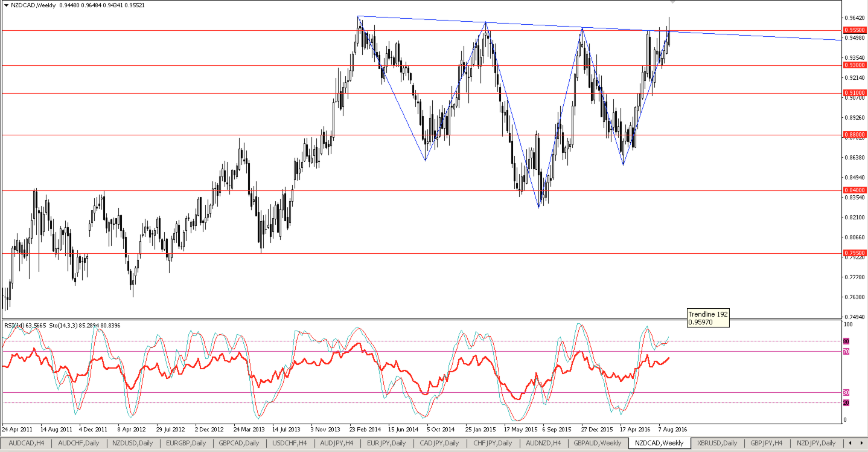Click the NZDCAD,Weekly chart title text
Screen dimensions: 868x452
[33, 4]
